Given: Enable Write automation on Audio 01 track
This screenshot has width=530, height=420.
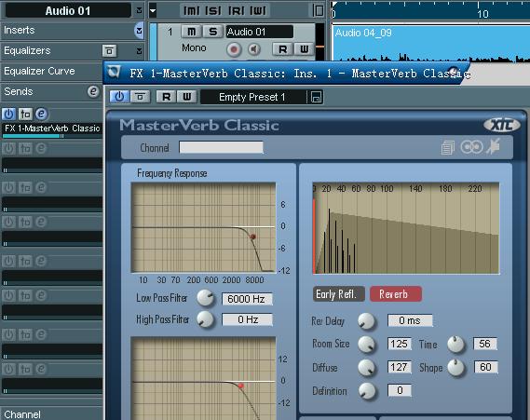Looking at the screenshot, I should pyautogui.click(x=305, y=49).
